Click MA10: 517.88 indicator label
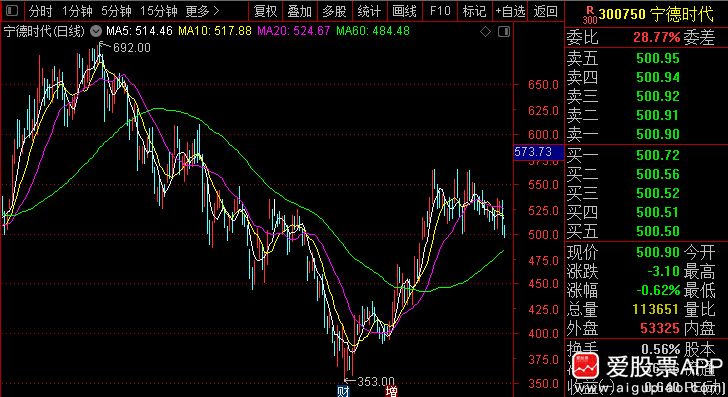 (215, 32)
